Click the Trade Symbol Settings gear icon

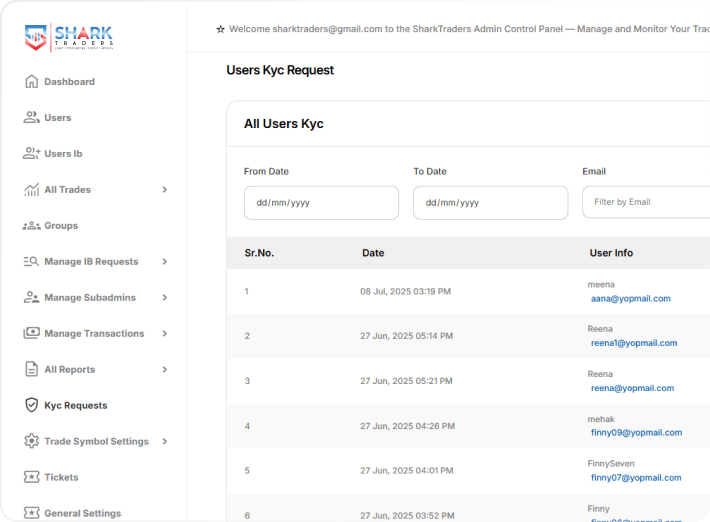31,441
